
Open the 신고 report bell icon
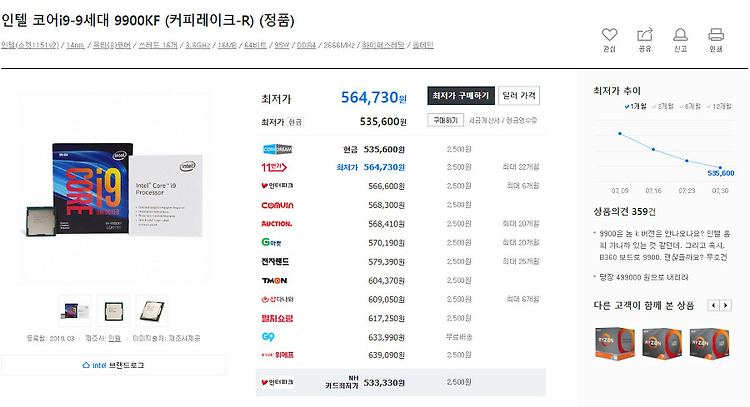point(680,35)
